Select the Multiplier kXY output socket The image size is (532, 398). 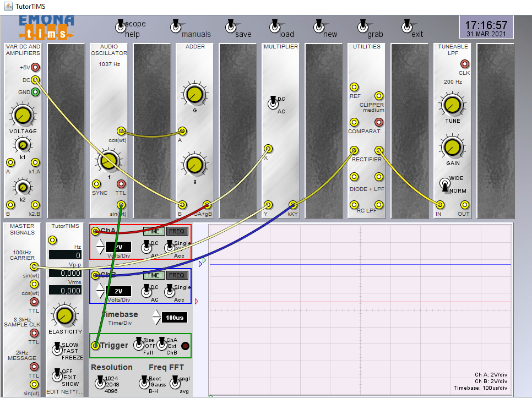tap(293, 205)
